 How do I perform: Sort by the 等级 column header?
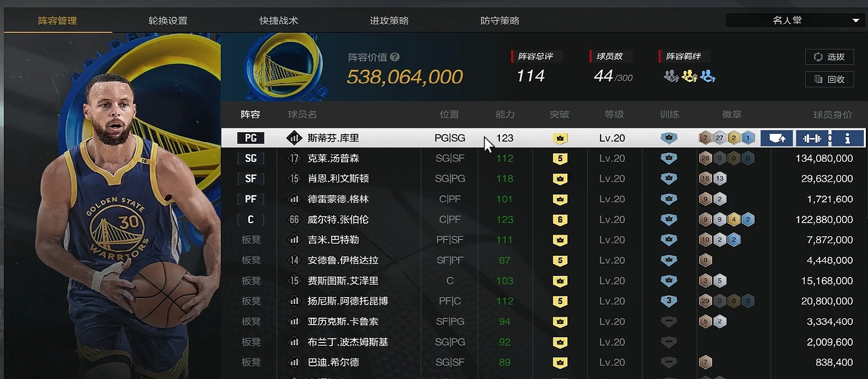point(614,114)
